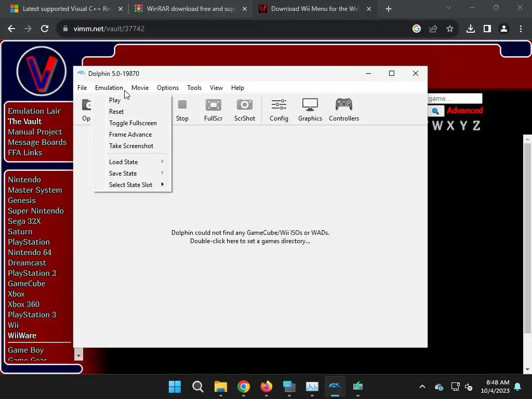
Task: Open the notifications bell icon
Action: click(x=518, y=387)
